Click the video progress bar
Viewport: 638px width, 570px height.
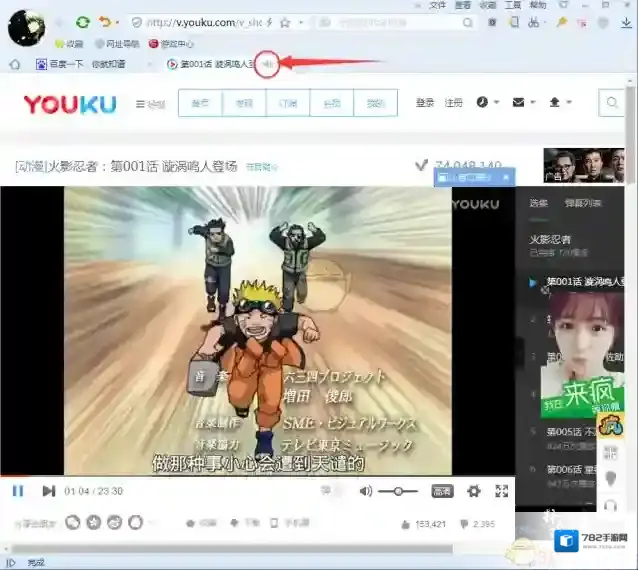click(x=258, y=476)
